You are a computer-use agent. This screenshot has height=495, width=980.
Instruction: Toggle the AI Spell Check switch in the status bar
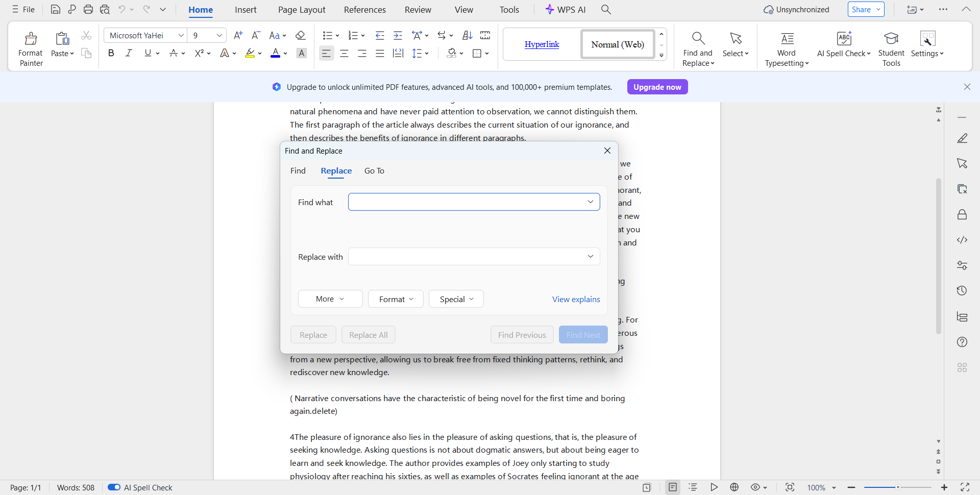114,487
